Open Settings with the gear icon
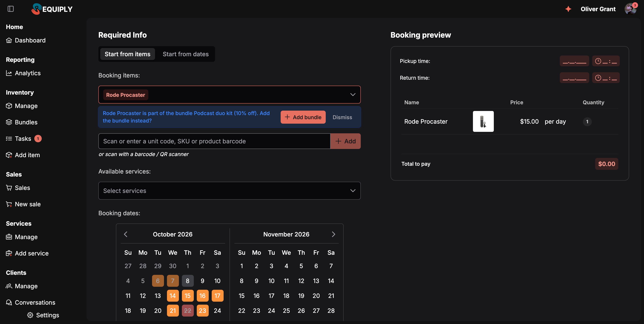Image resolution: width=644 pixels, height=324 pixels. click(43, 315)
